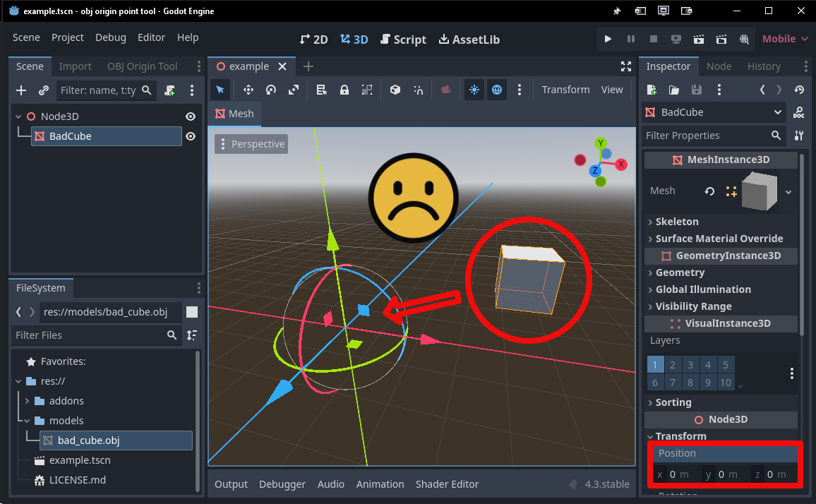Toggle snap mode icon in viewport toolbar

pos(418,90)
